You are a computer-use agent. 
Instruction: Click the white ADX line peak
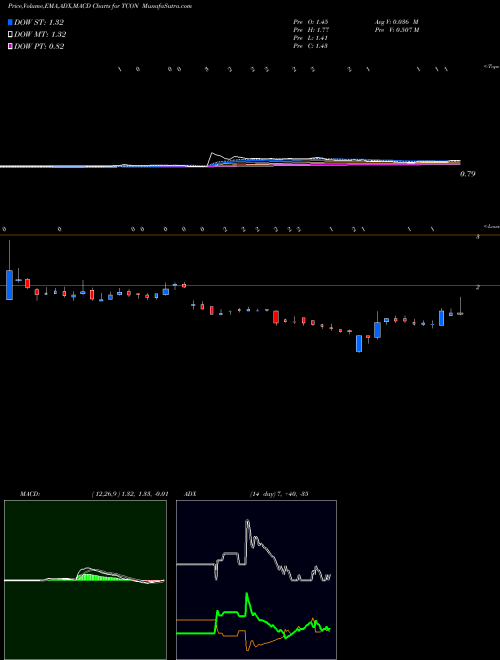(247, 522)
